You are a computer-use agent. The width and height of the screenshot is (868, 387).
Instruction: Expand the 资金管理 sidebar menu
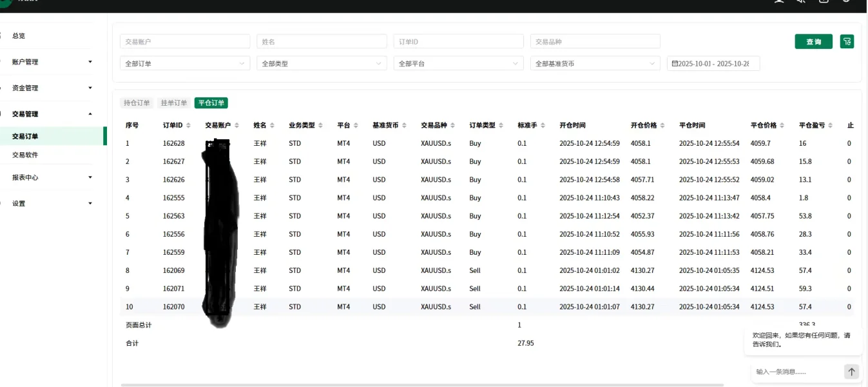pyautogui.click(x=52, y=88)
